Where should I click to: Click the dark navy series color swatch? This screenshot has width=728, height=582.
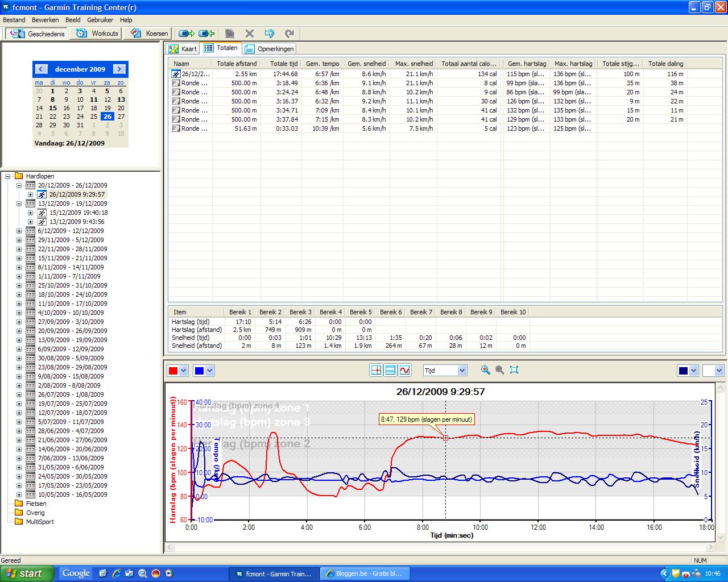point(683,371)
